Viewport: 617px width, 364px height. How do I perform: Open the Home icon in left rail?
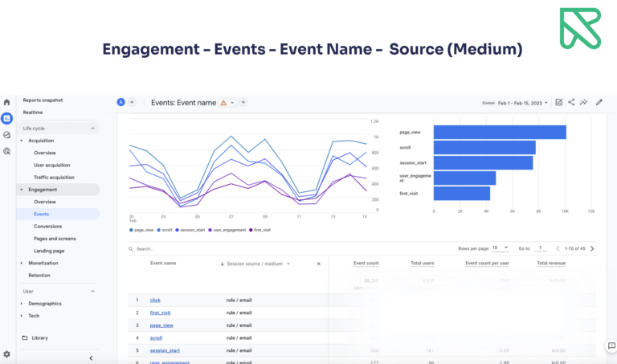(x=7, y=102)
